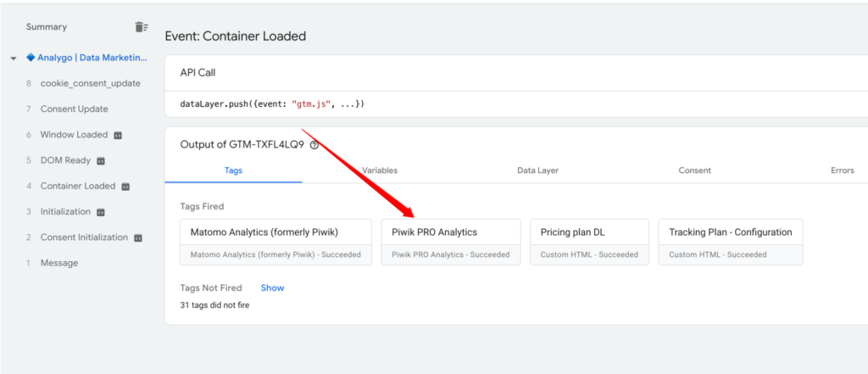Switch to the Variables tab
The image size is (868, 374).
click(x=380, y=170)
